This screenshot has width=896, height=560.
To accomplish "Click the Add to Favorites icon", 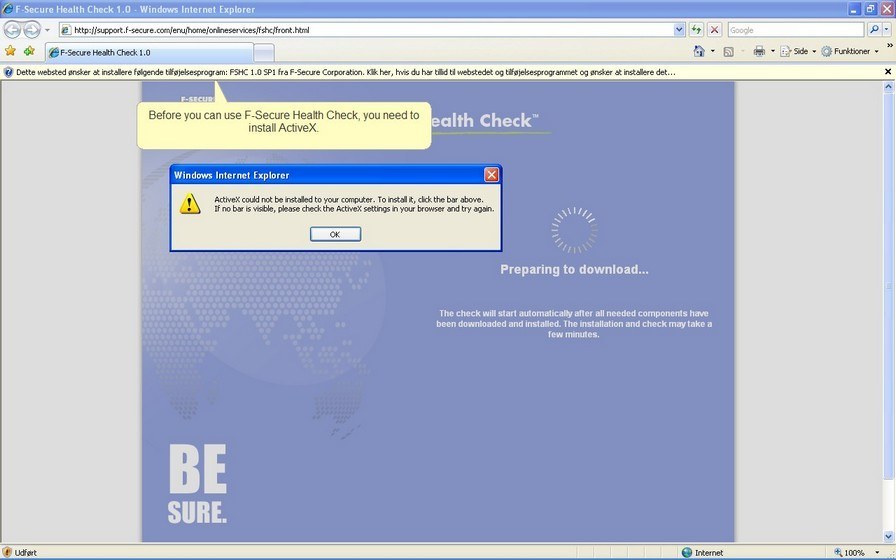I will (x=29, y=51).
